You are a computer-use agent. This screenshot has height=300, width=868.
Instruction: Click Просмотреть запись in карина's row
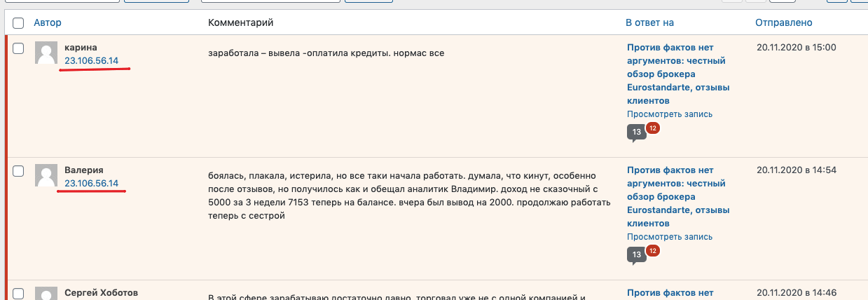pos(669,114)
